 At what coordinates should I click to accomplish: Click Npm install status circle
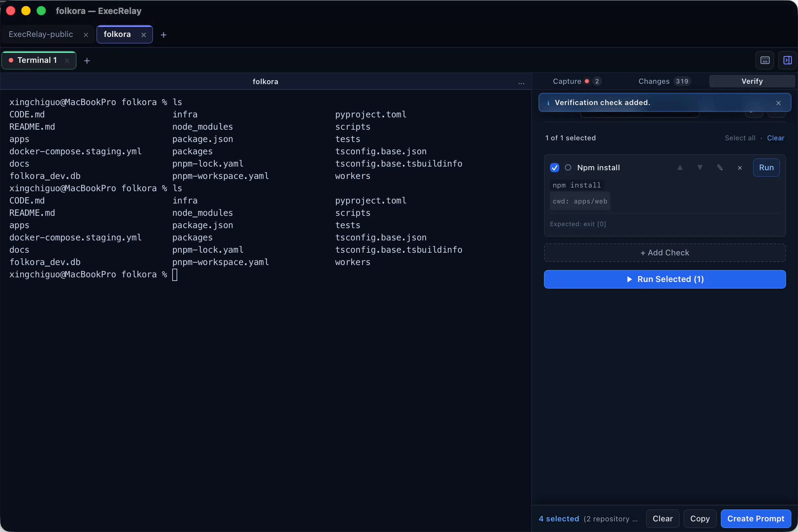tap(568, 168)
